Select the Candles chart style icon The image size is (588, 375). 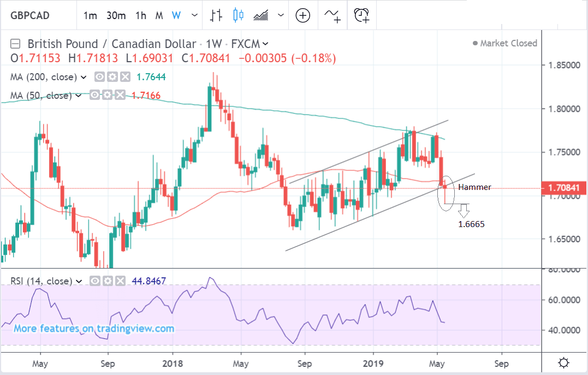pyautogui.click(x=238, y=15)
